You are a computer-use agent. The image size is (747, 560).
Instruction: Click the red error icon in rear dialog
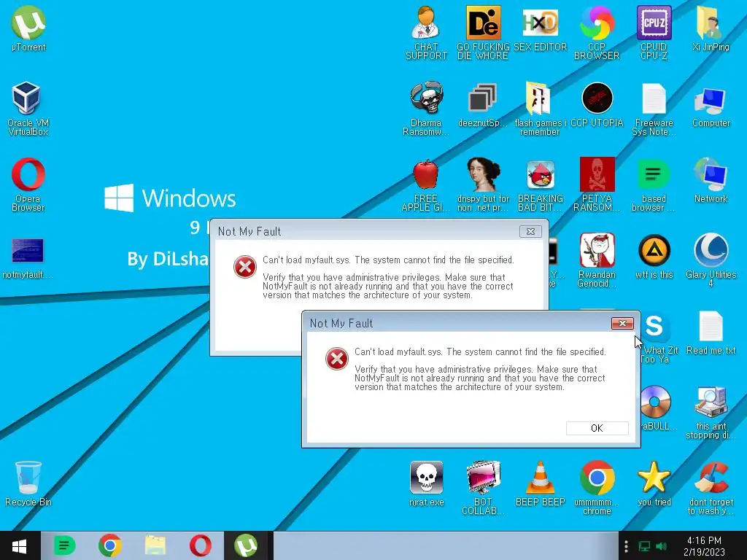[245, 267]
